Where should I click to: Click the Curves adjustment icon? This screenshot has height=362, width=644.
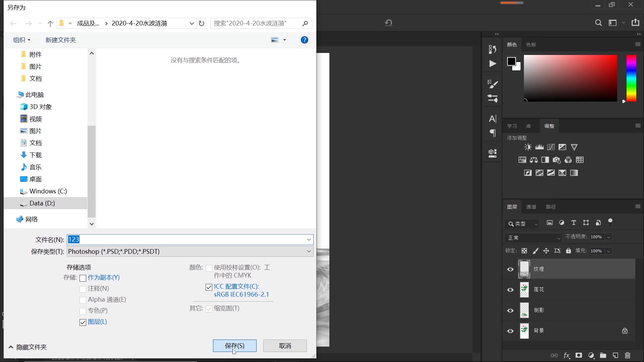[x=550, y=147]
